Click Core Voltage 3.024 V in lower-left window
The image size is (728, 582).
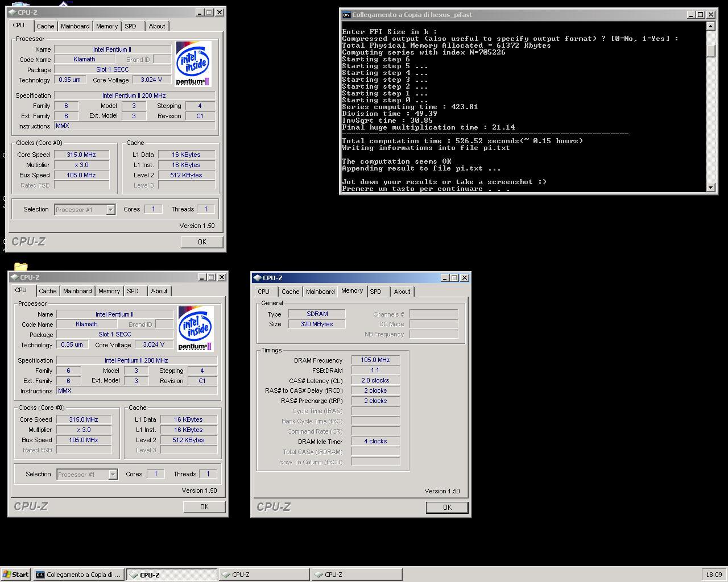click(154, 344)
